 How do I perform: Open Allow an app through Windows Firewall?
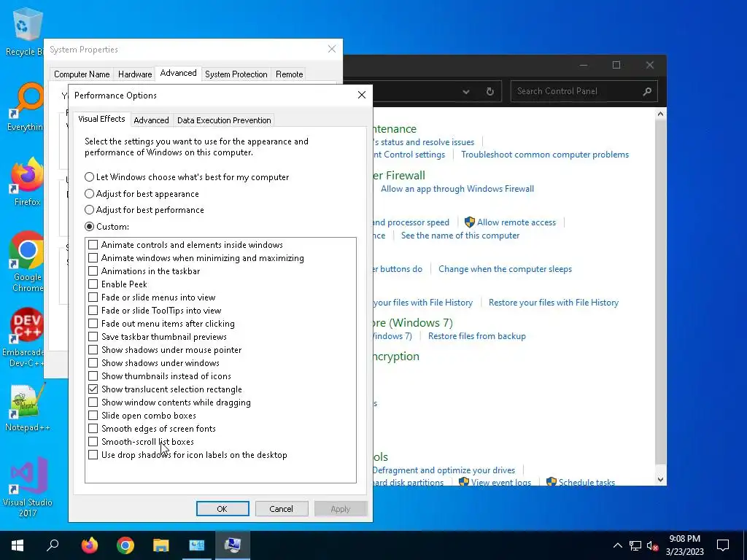(457, 189)
